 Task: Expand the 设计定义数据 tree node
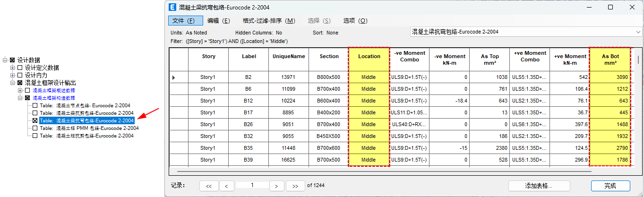coord(12,68)
